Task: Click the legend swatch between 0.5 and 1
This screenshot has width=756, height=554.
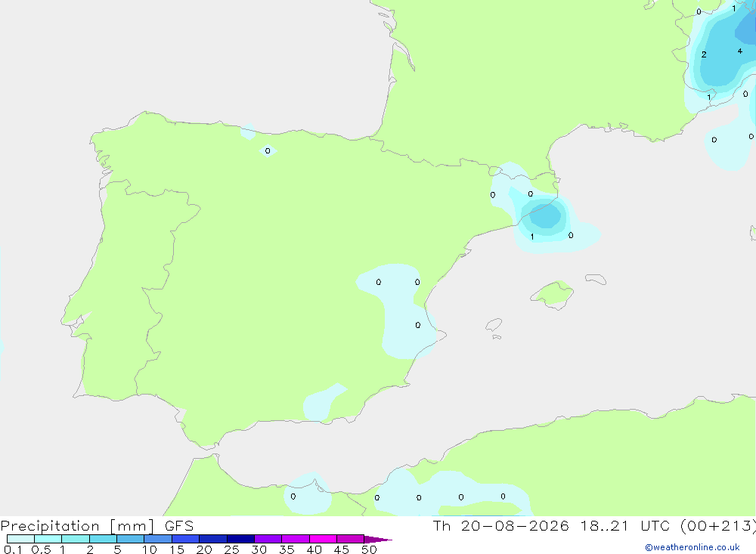Action: [x=48, y=539]
